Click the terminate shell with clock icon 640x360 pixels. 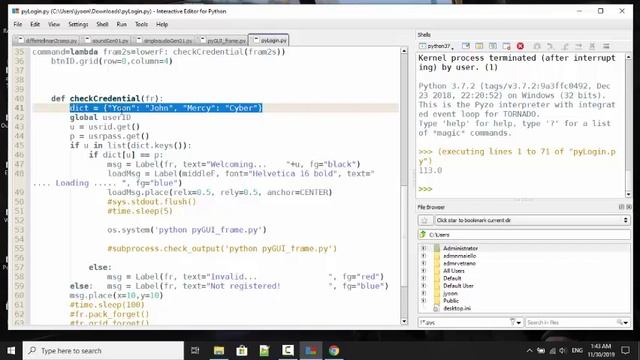click(507, 46)
